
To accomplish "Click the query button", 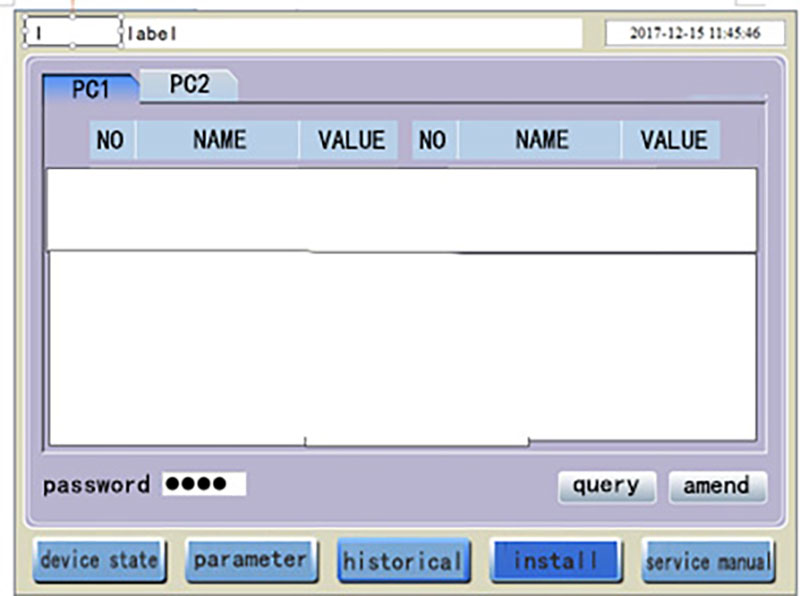I will 607,486.
